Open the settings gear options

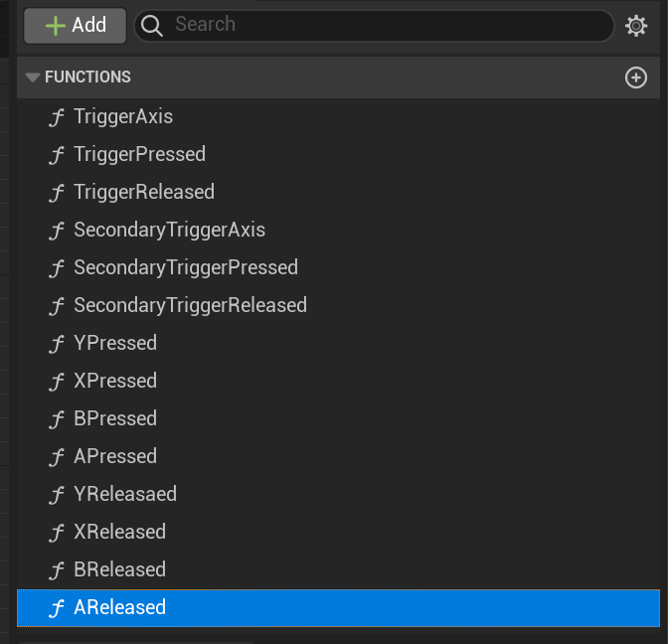(636, 26)
